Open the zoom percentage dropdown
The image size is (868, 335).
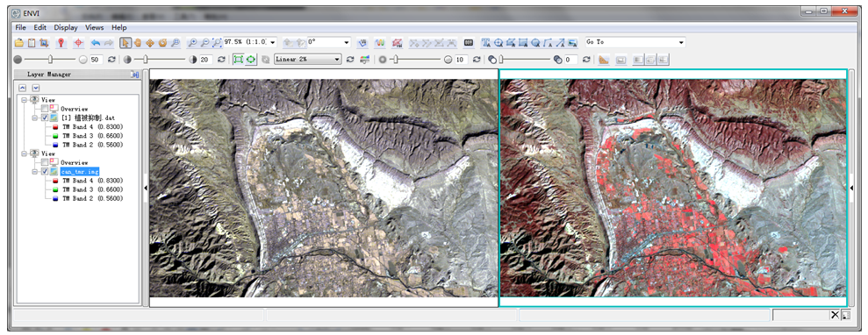click(249, 42)
